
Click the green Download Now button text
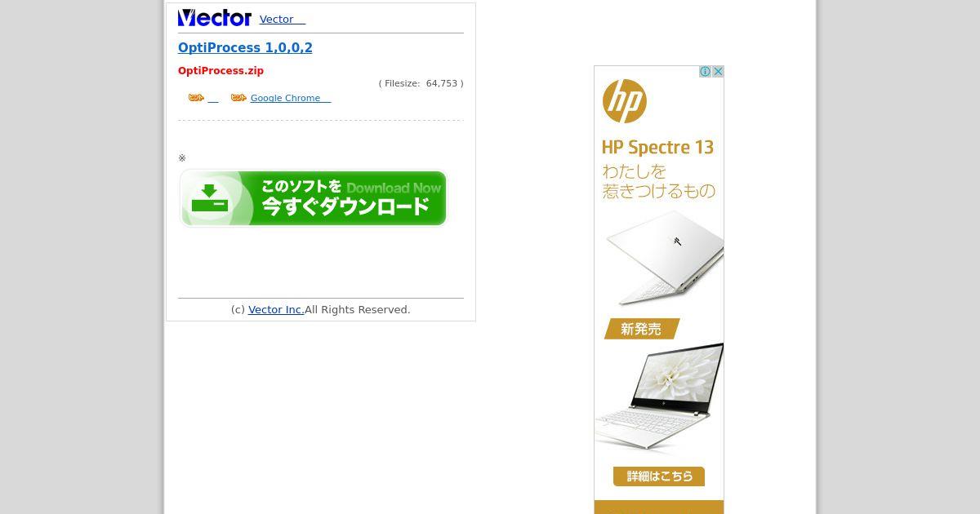pyautogui.click(x=394, y=188)
